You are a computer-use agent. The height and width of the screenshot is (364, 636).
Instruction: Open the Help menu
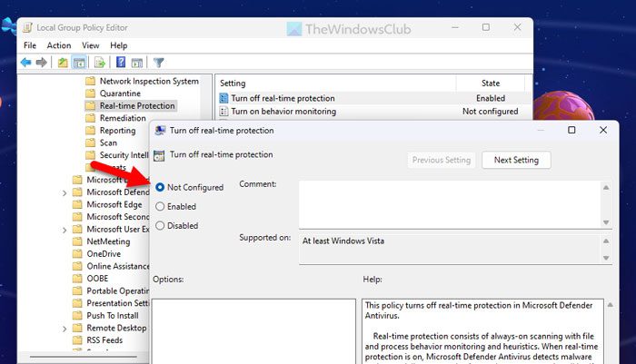coord(118,45)
